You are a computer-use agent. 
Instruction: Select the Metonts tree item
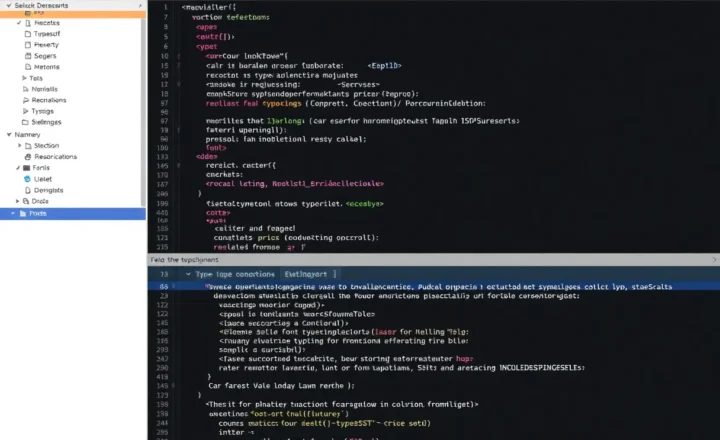point(46,67)
